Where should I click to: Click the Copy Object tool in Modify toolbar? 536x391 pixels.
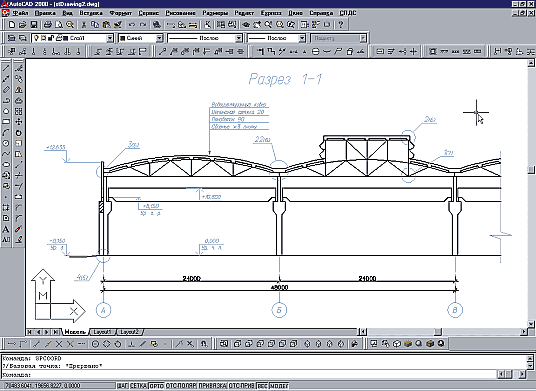[x=19, y=79]
